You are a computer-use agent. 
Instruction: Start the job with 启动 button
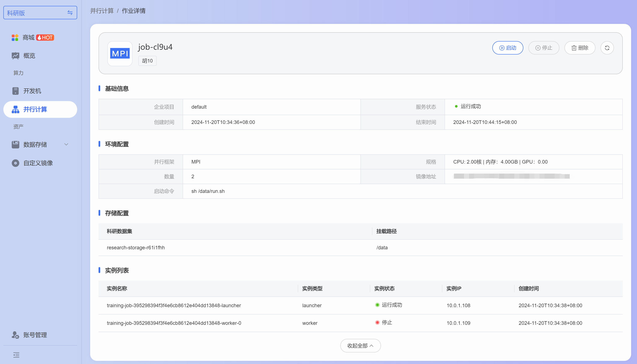(x=507, y=48)
